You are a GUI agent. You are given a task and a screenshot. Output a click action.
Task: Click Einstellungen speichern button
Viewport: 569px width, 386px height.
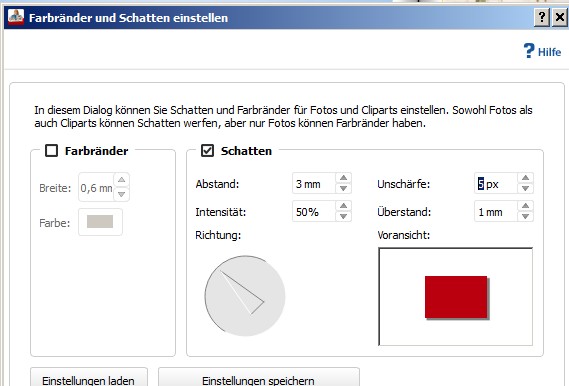click(x=258, y=378)
